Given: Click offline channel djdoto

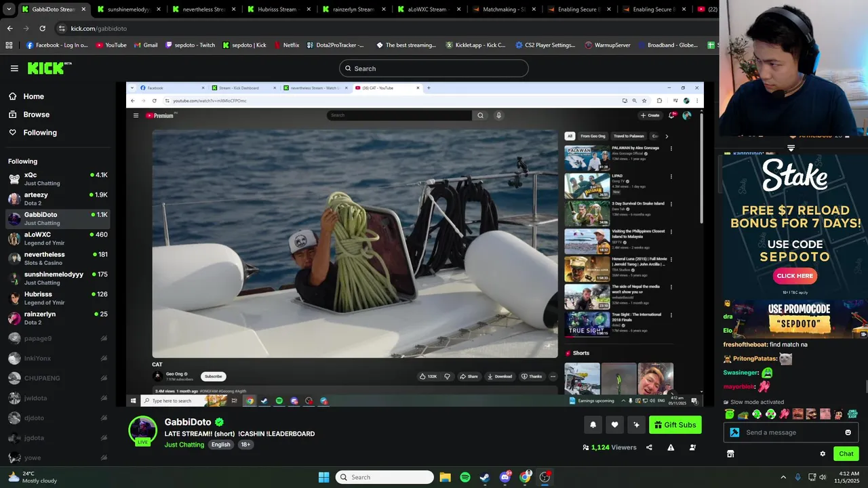Looking at the screenshot, I should click(57, 418).
